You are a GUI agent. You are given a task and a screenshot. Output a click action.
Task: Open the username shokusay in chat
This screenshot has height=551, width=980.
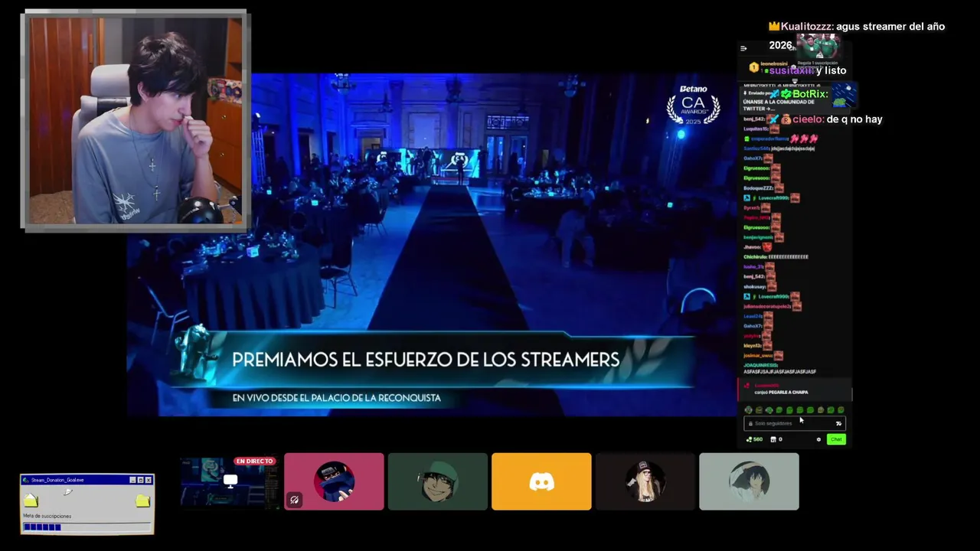tap(755, 287)
